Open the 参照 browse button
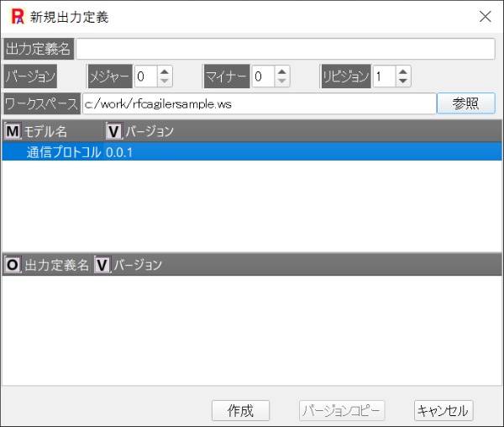Screen dimensions: 504x427 (x=465, y=103)
